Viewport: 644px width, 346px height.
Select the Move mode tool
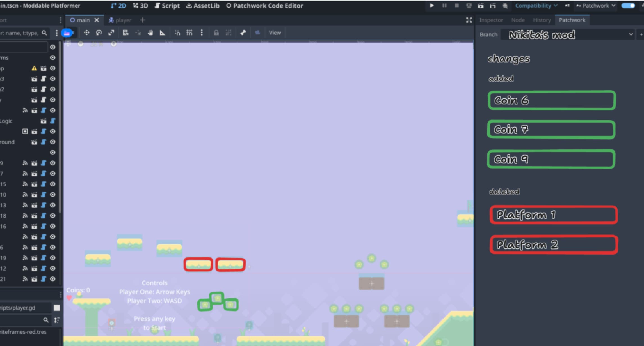[x=86, y=33]
